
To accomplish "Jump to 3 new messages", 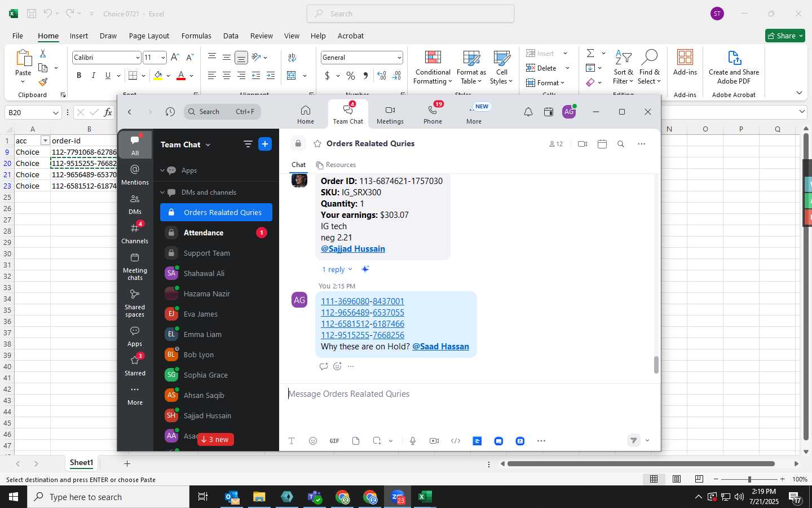I will tap(215, 440).
